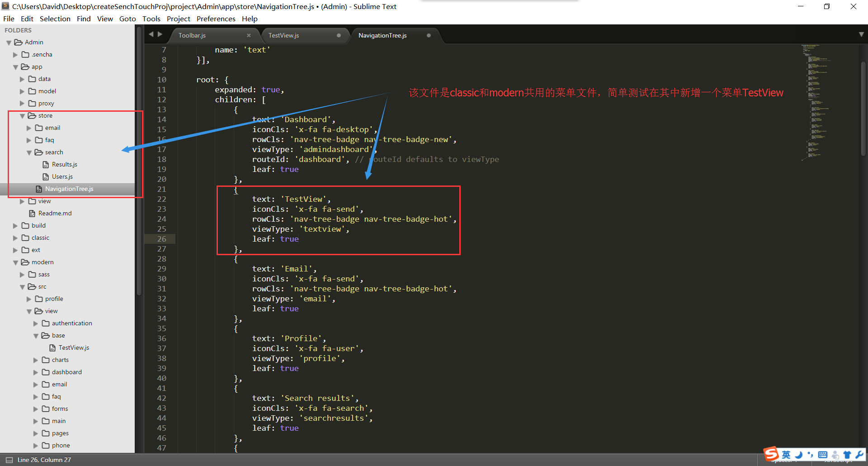The image size is (868, 466).
Task: Click line number 26 in gutter
Action: click(162, 239)
